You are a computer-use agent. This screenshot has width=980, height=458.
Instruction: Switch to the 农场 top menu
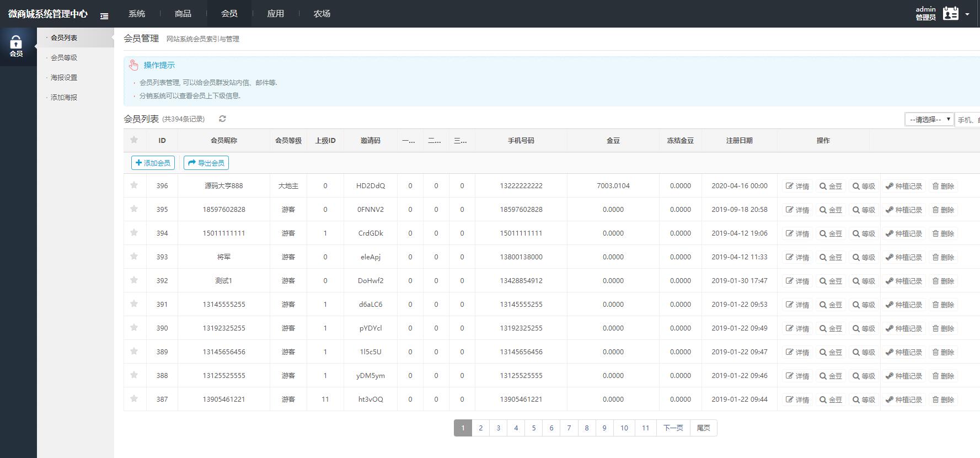[322, 14]
